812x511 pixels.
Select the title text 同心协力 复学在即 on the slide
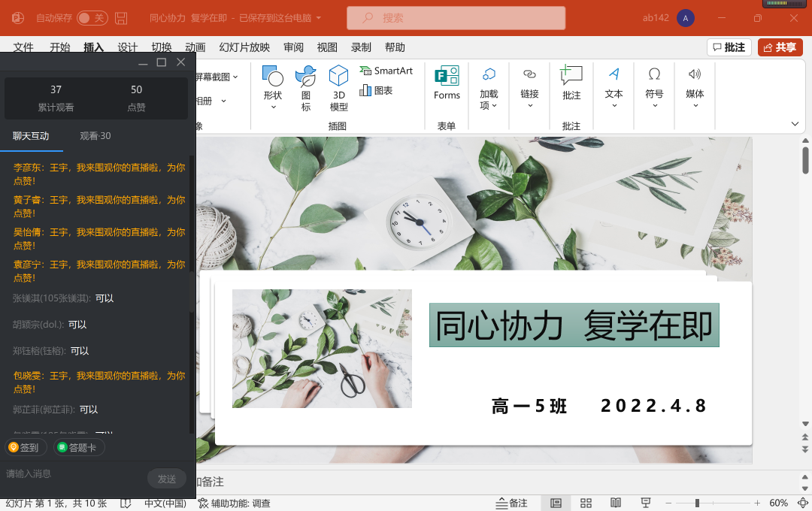click(x=574, y=325)
